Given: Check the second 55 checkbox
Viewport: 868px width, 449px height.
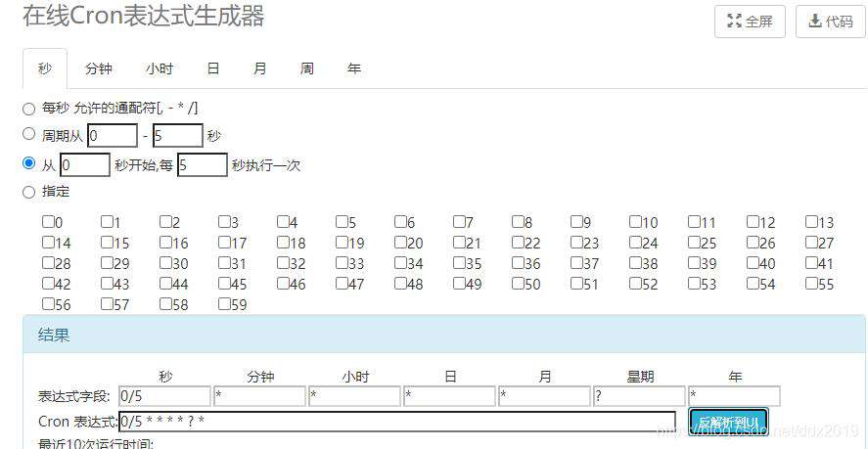Looking at the screenshot, I should pos(811,284).
